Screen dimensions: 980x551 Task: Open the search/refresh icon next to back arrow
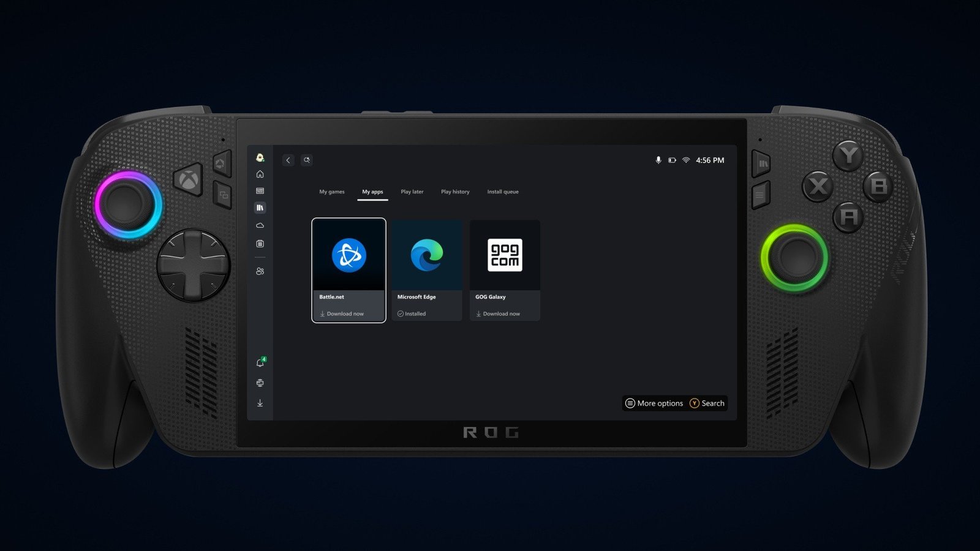click(x=306, y=160)
